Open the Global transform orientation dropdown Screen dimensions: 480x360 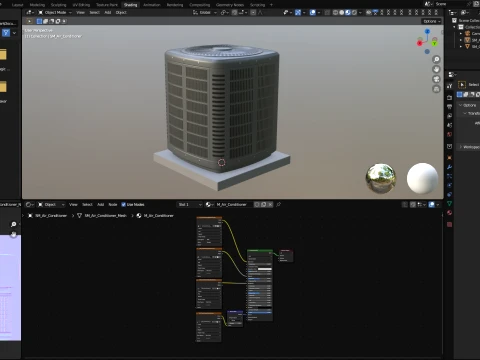[205, 12]
